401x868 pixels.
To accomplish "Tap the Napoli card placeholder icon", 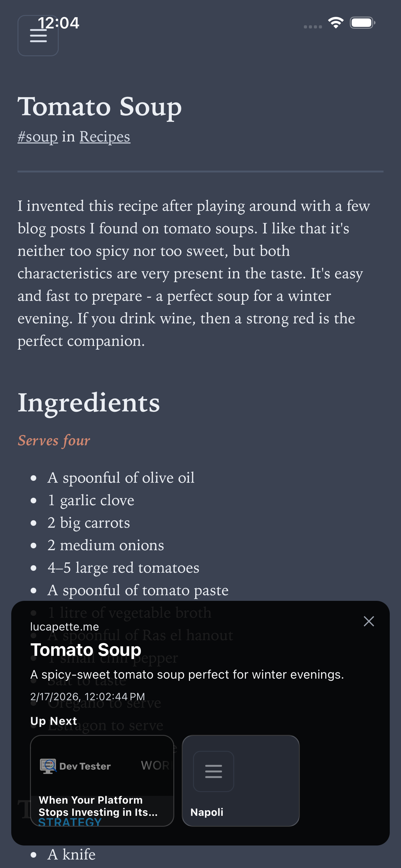I will click(214, 772).
